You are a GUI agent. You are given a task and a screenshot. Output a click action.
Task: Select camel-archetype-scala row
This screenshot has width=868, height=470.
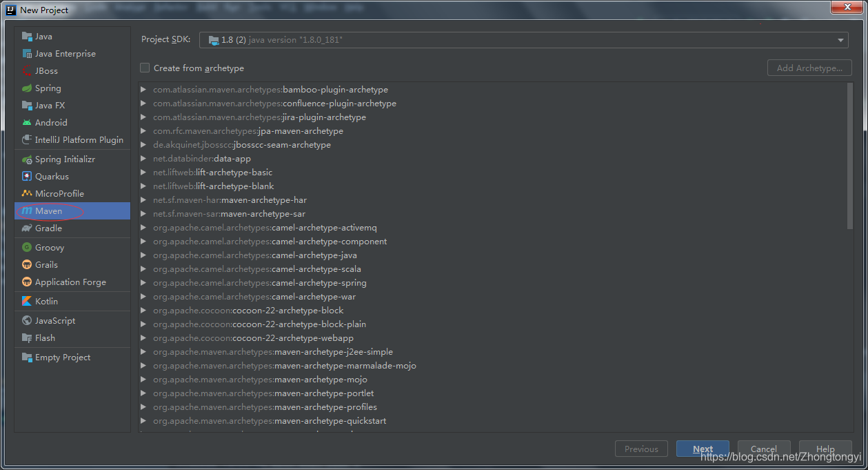[492, 269]
